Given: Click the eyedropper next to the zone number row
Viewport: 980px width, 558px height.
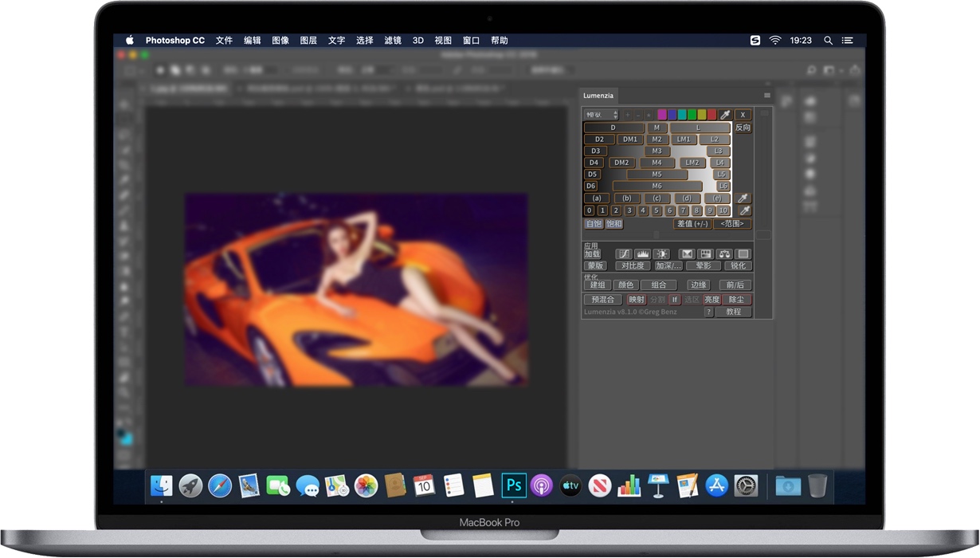Looking at the screenshot, I should (745, 210).
